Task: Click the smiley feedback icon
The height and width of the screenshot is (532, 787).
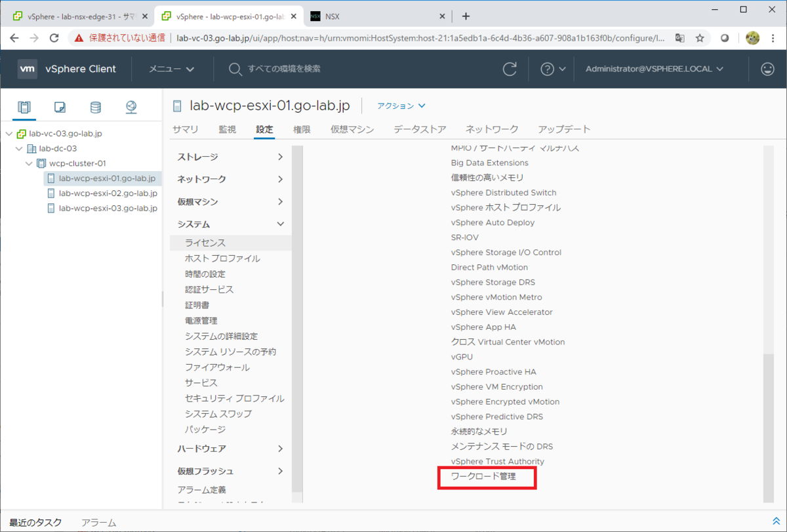Action: pos(767,69)
